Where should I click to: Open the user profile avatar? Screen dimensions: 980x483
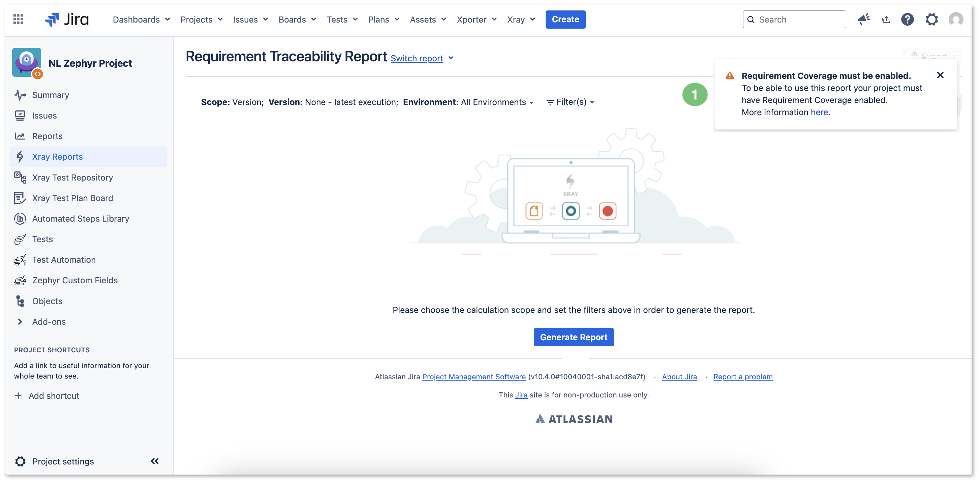point(955,19)
